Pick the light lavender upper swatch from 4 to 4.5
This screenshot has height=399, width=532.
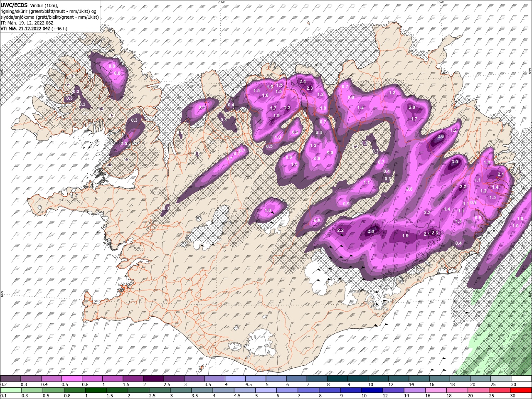[235, 379]
